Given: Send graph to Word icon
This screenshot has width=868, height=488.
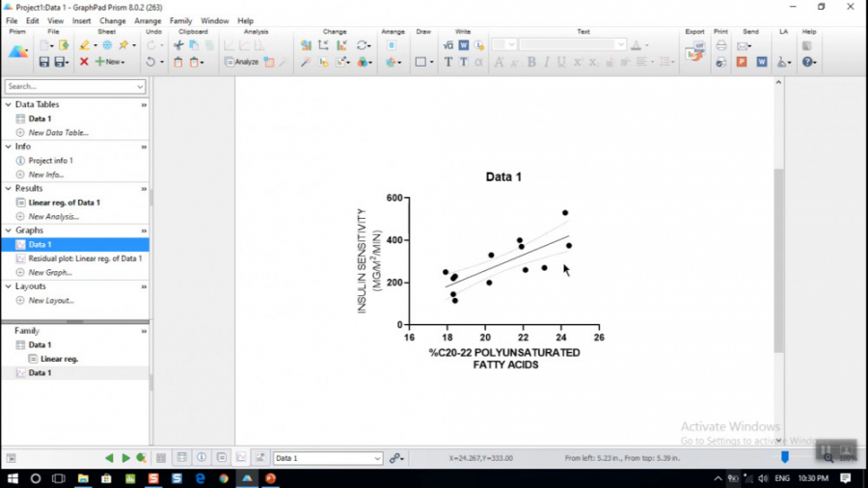Looking at the screenshot, I should [x=762, y=62].
